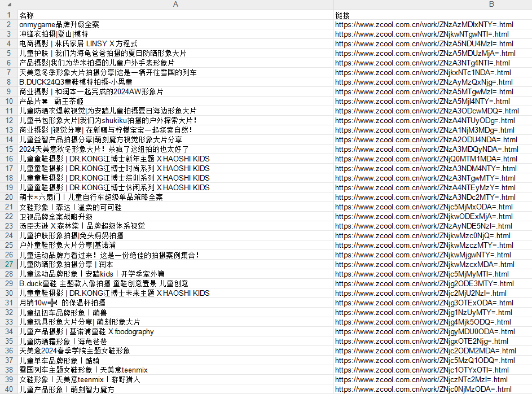Select the 雪国列车主题女鞋形象 cell

coord(175,370)
